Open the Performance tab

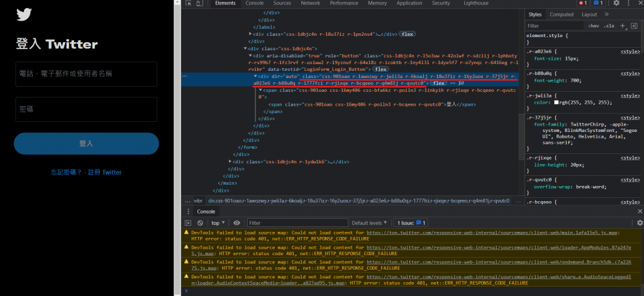(x=344, y=3)
